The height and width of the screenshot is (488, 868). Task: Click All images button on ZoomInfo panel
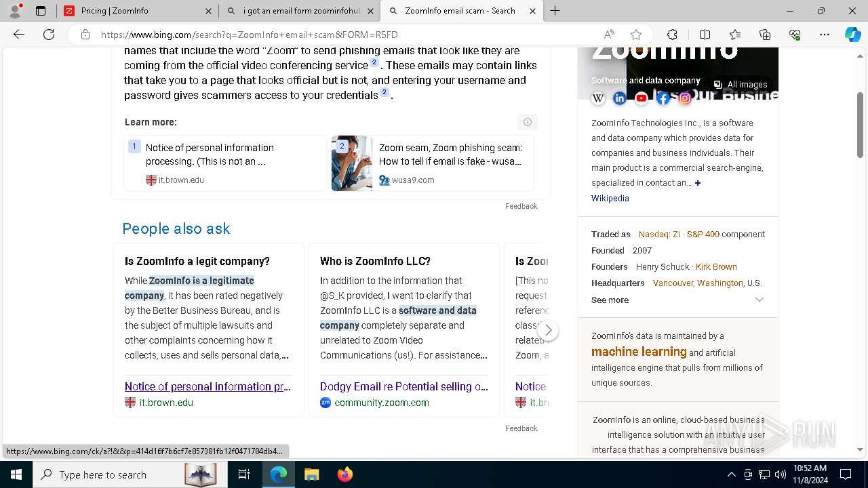pos(741,85)
